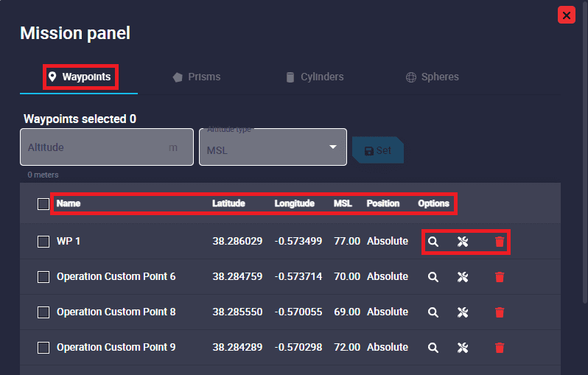
Task: Open tools icon for WP 1
Action: pyautogui.click(x=463, y=242)
